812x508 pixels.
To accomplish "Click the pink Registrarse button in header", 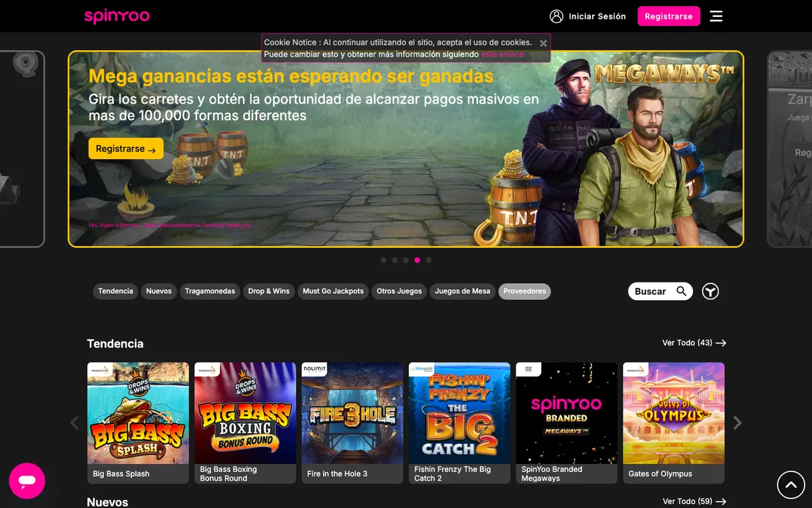I will coord(669,16).
